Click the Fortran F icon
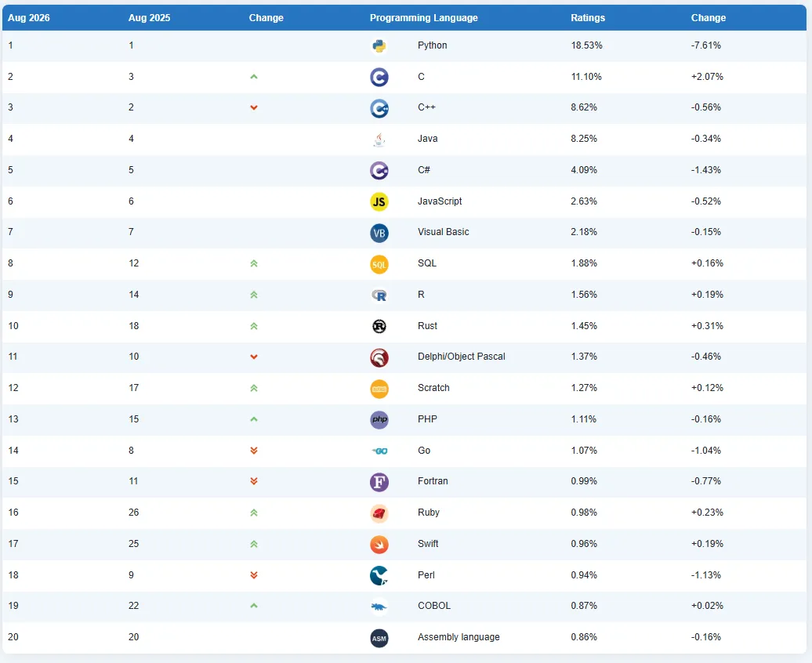Viewport: 812px width, 663px height. [379, 482]
